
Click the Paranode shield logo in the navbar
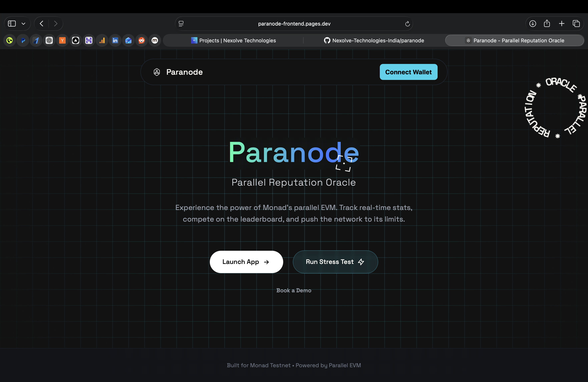(x=157, y=72)
